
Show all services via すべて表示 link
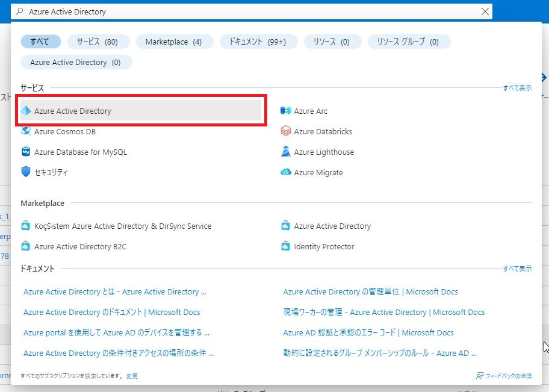[517, 88]
